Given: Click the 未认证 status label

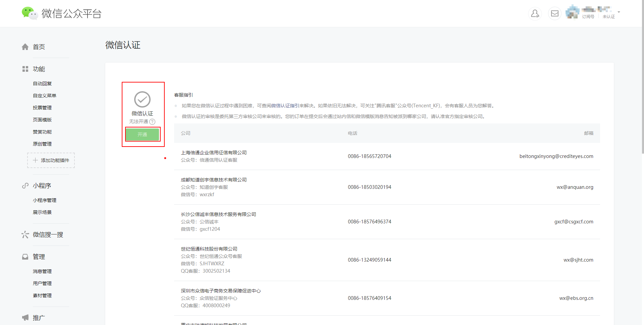Looking at the screenshot, I should click(609, 17).
